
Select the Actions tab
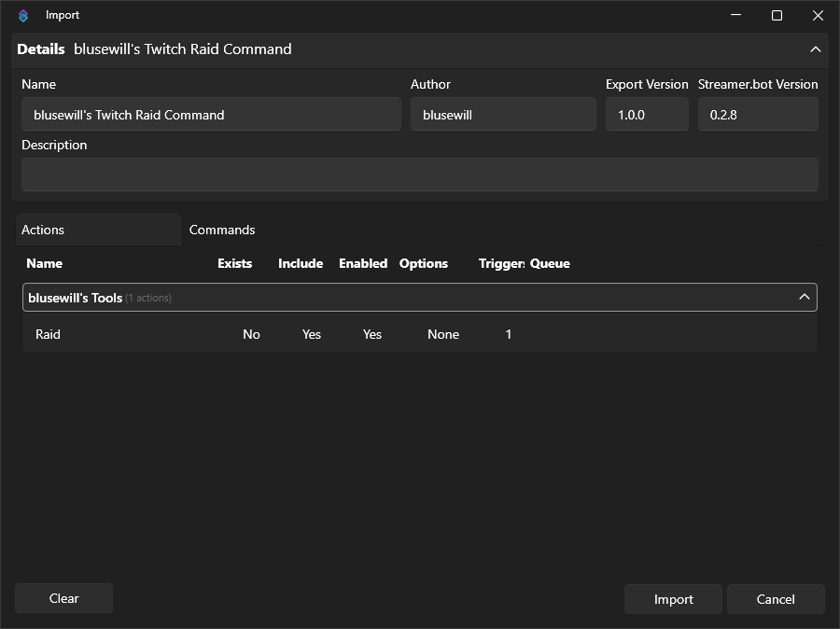click(x=98, y=230)
